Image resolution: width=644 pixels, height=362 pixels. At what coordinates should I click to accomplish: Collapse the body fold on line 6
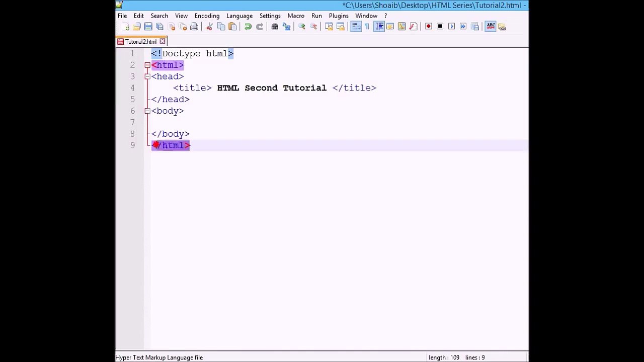147,111
